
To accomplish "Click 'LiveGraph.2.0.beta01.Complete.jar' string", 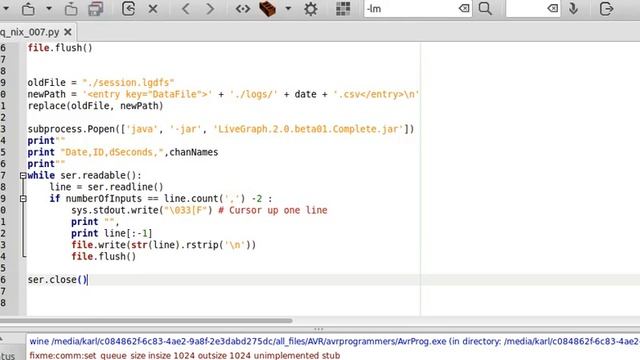I will (308, 129).
